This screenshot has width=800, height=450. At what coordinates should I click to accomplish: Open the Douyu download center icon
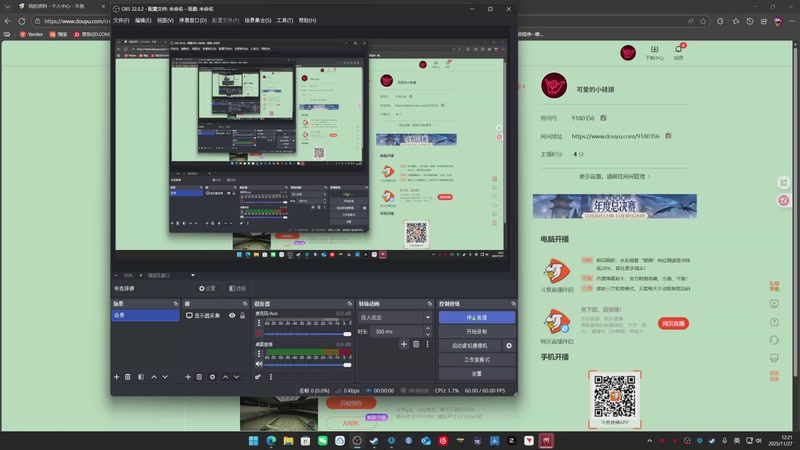[x=654, y=53]
